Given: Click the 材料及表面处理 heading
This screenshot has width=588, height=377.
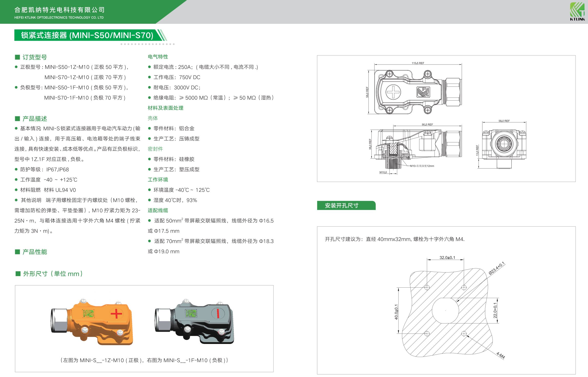Looking at the screenshot, I should click(166, 108).
